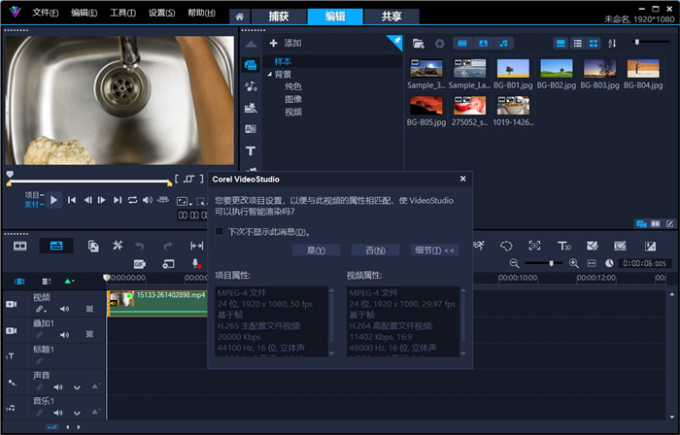
Task: Switch to the 共享 tab
Action: click(392, 16)
